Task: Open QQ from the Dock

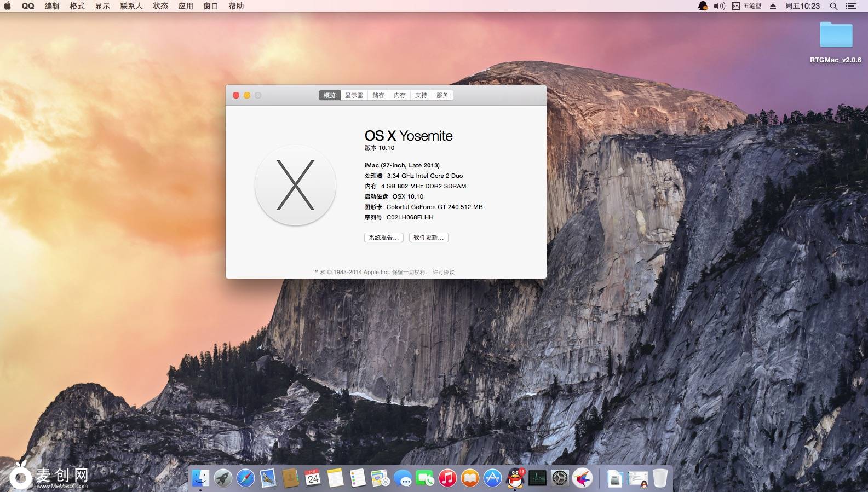Action: click(x=515, y=478)
